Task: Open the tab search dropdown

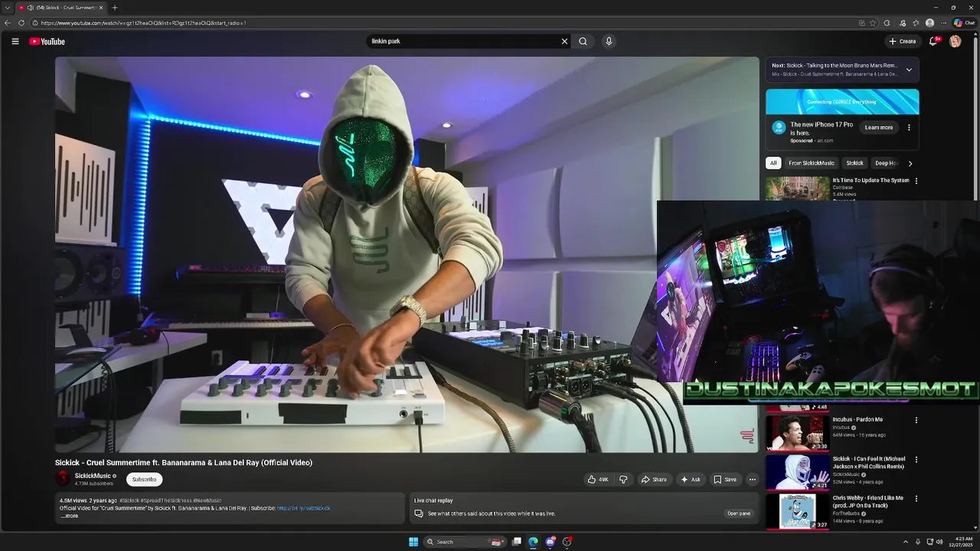Action: (x=8, y=8)
